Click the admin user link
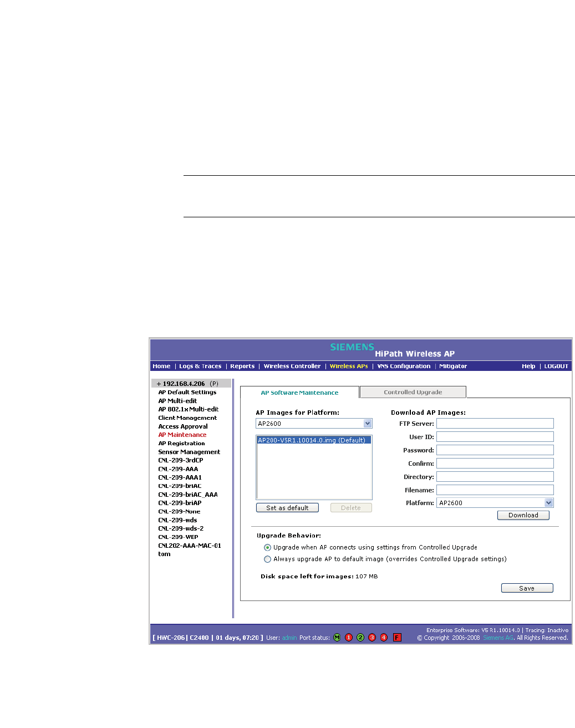The image size is (575, 728). tap(289, 638)
